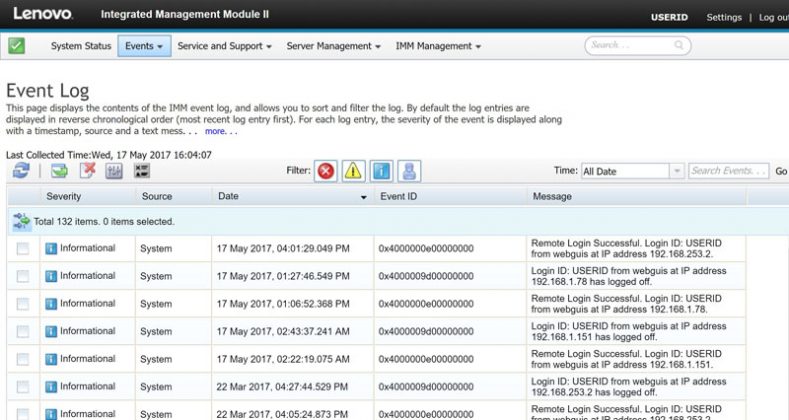This screenshot has height=420, width=789.
Task: Click info icon in 01:06:52.368 PM row
Action: tap(51, 304)
